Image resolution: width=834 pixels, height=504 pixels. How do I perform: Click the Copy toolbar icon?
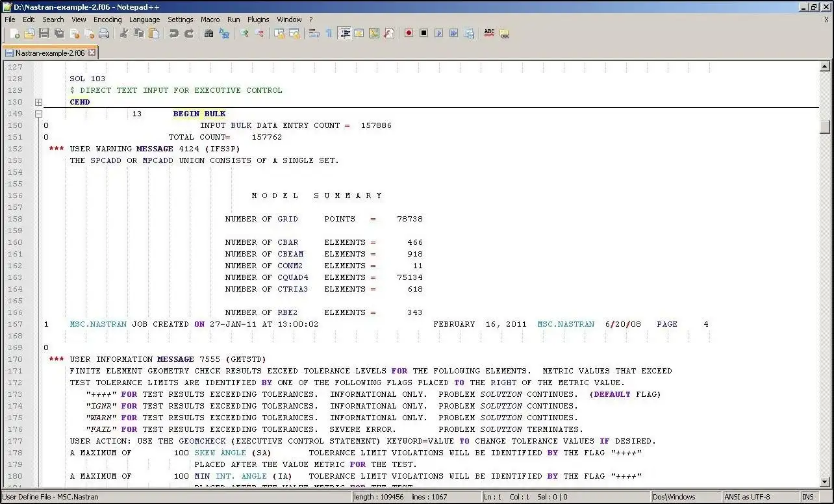(x=139, y=33)
